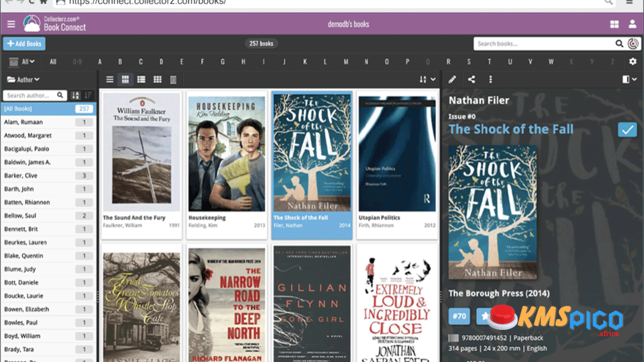This screenshot has height=362, width=644.
Task: Select Fried Green Tomatoes book cover
Action: (x=141, y=307)
